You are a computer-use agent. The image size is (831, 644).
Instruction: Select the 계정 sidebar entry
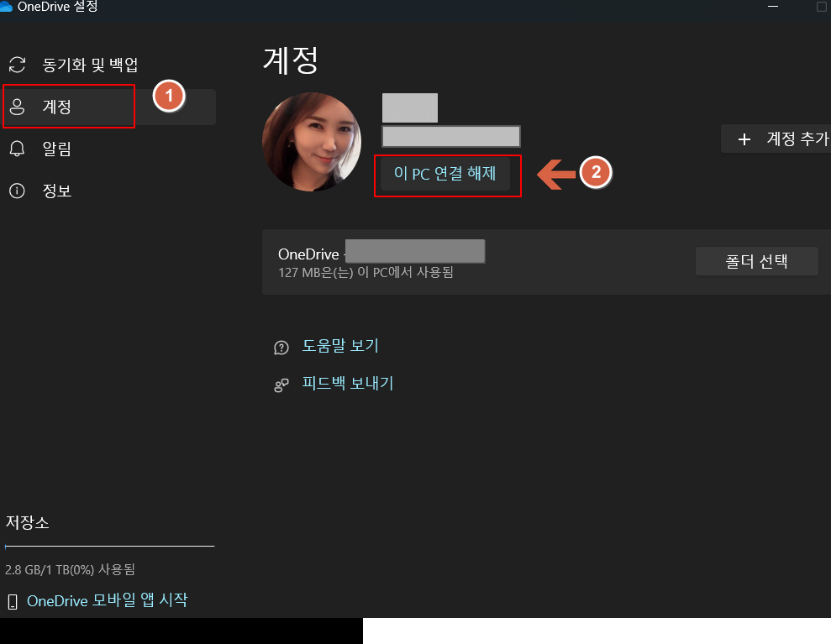click(55, 106)
